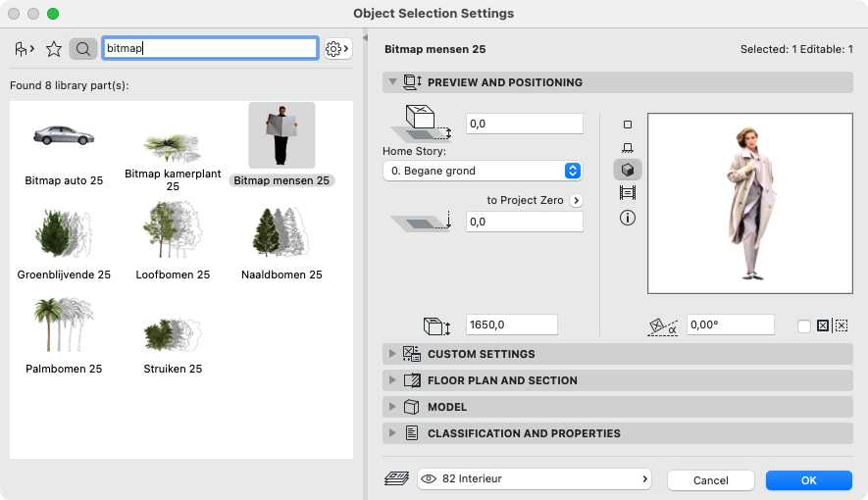Open the library folder view icon

point(25,49)
